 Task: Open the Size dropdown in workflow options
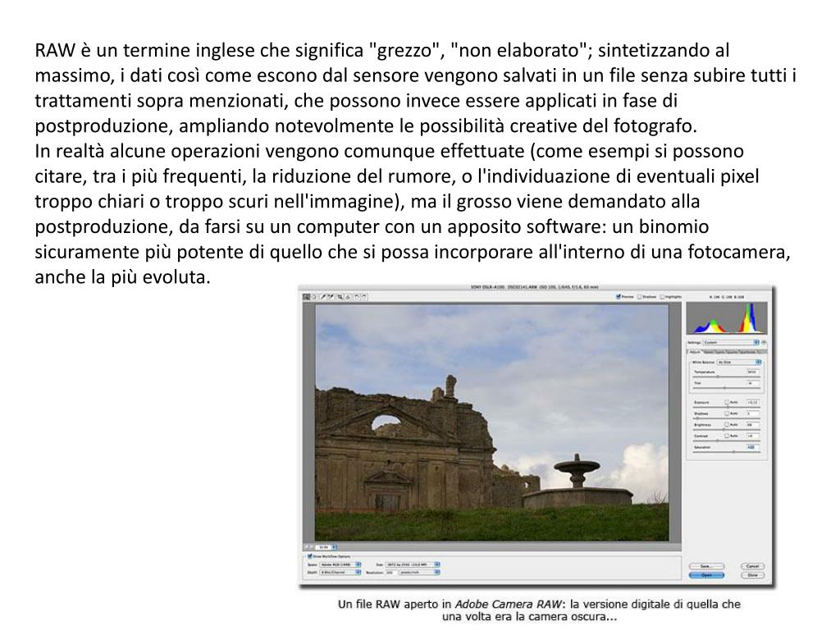click(x=413, y=564)
